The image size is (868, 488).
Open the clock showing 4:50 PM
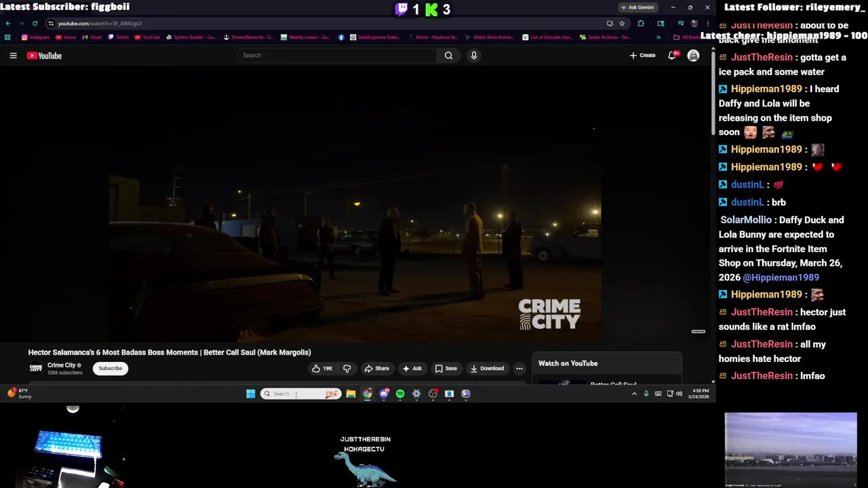click(700, 394)
